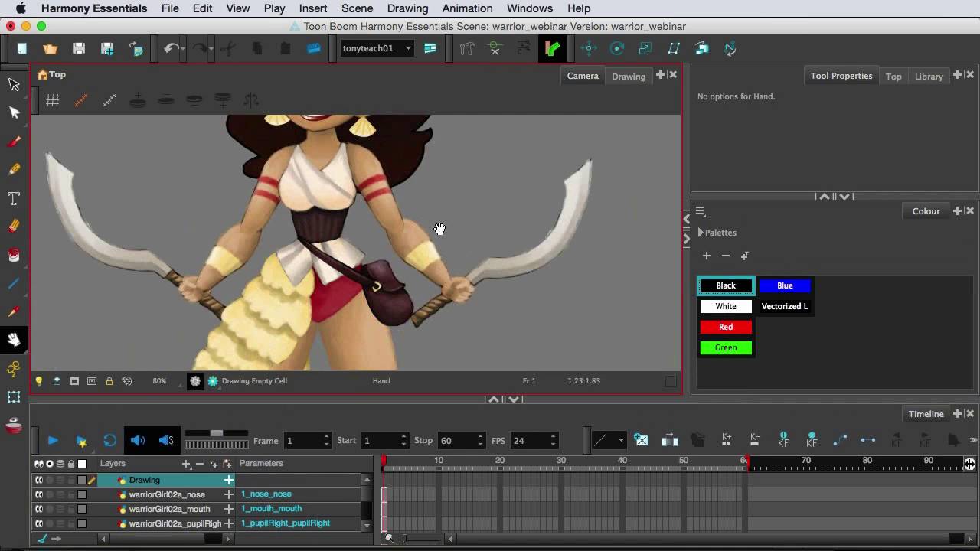This screenshot has height=551, width=980.
Task: Open the Scene menu
Action: pyautogui.click(x=357, y=8)
